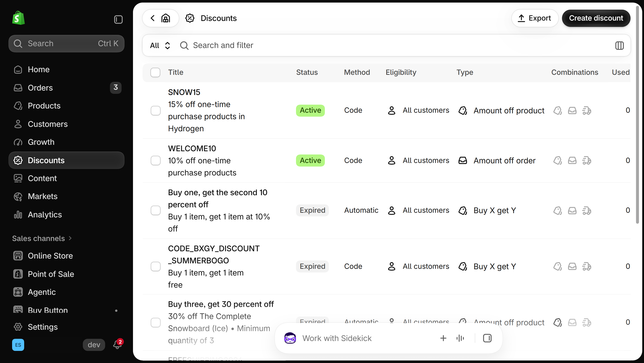This screenshot has height=363, width=644.
Task: Select the SNOW15 discount checkbox
Action: [x=155, y=110]
